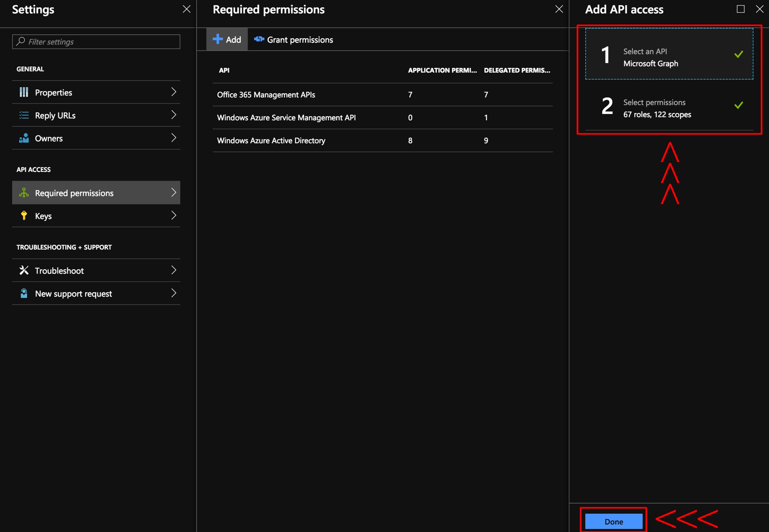769x532 pixels.
Task: Expand the New support request chevron
Action: [174, 293]
